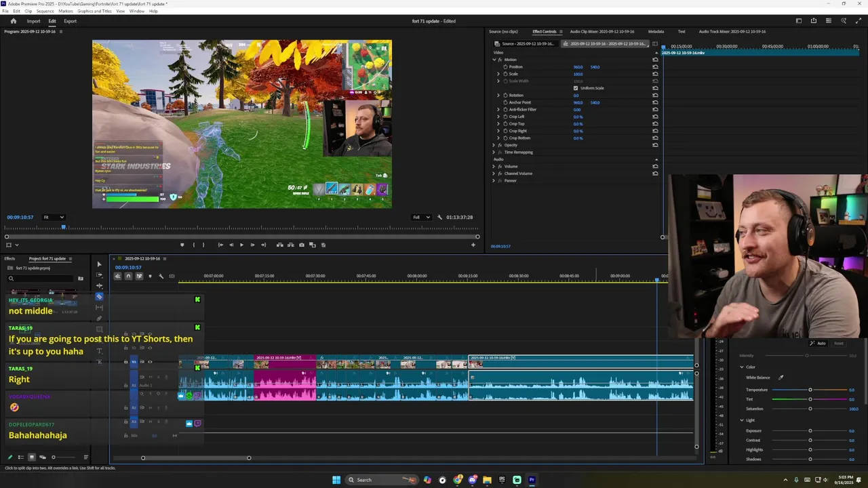
Task: Expand the Time Remapping effect
Action: pos(494,152)
